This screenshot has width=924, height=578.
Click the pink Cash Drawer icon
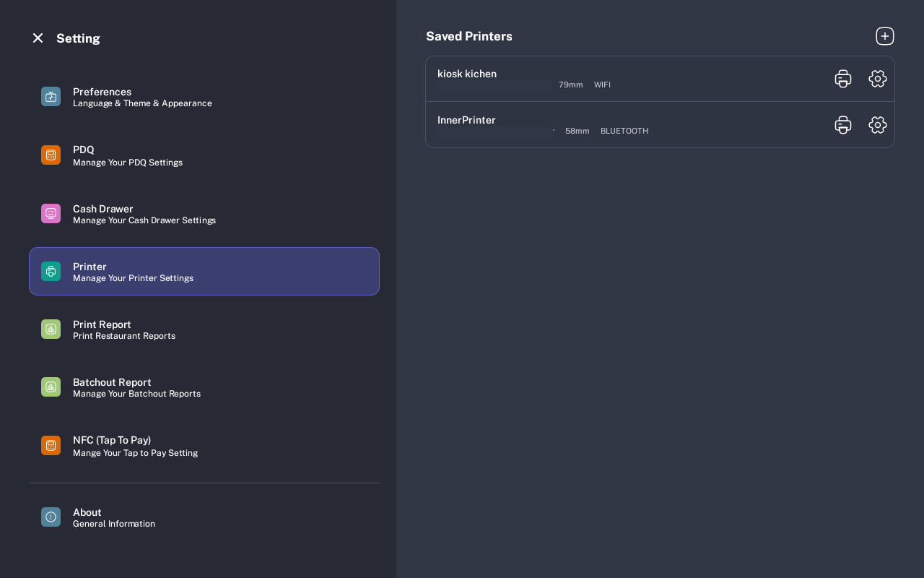51,213
